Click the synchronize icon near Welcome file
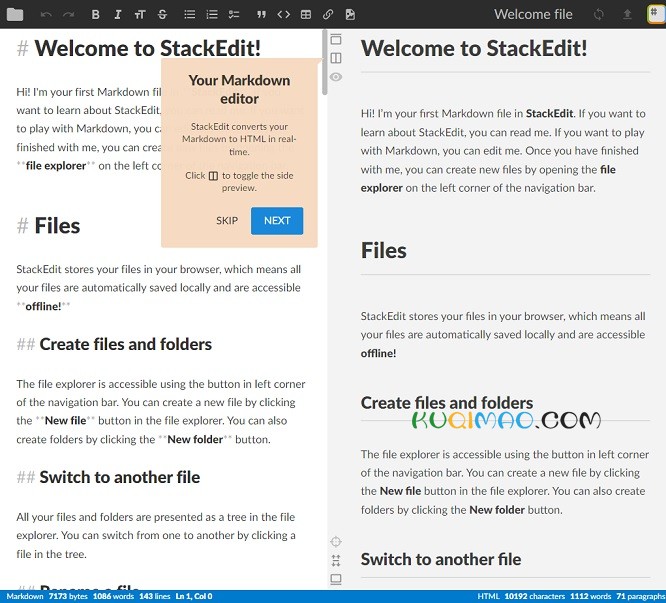 tap(598, 14)
